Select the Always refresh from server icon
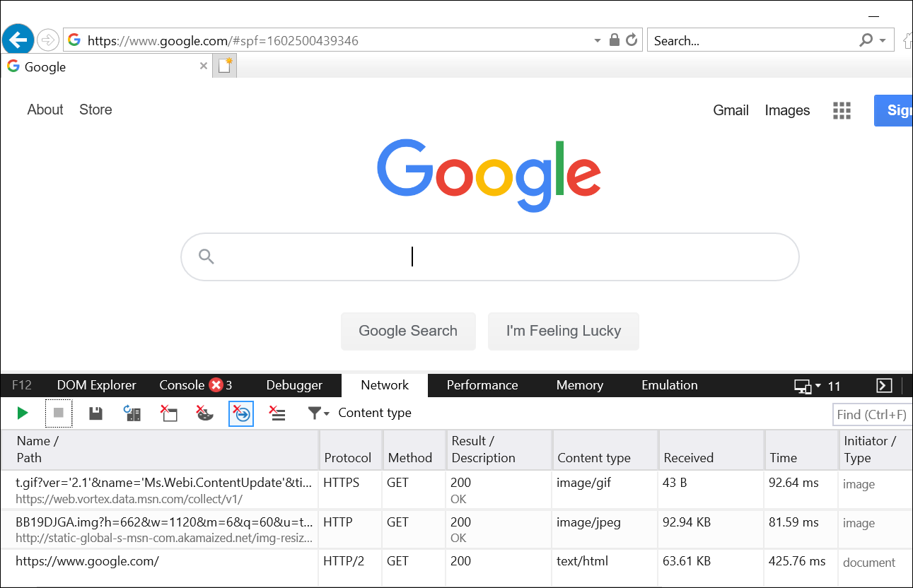This screenshot has height=588, width=913. [132, 413]
